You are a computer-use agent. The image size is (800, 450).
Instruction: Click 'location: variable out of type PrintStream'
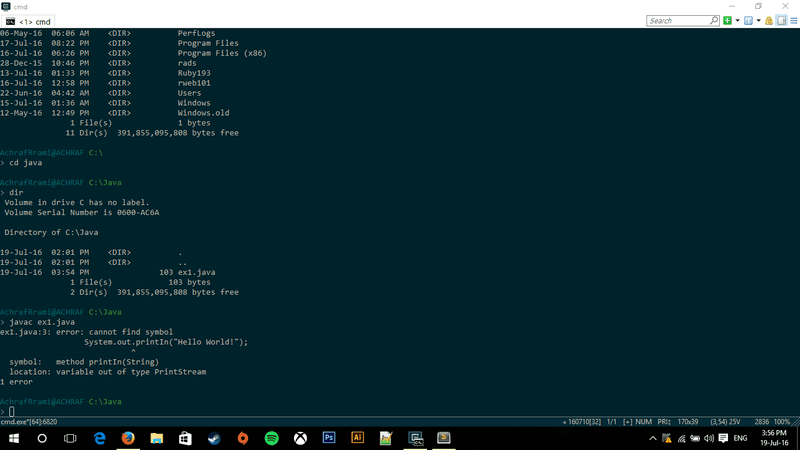pos(108,372)
